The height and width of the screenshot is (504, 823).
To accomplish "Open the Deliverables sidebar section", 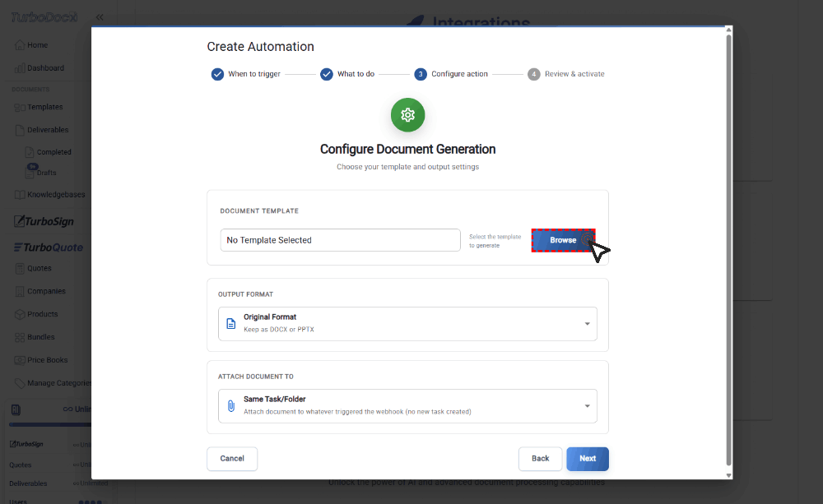I will click(x=47, y=130).
